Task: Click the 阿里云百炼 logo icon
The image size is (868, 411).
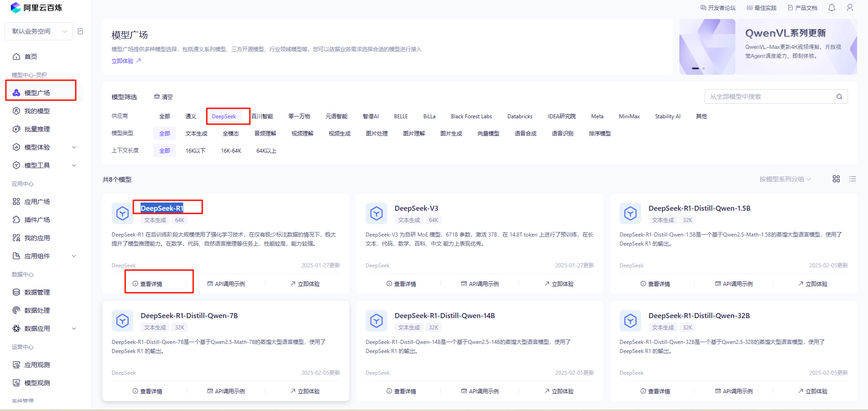Action: pos(16,8)
